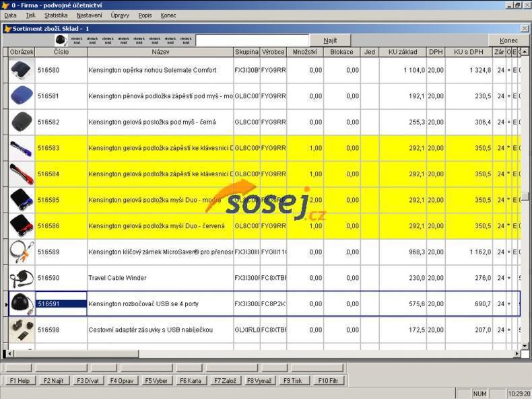Sort by Název column header
Screen dimensions: 532x399
(x=160, y=52)
